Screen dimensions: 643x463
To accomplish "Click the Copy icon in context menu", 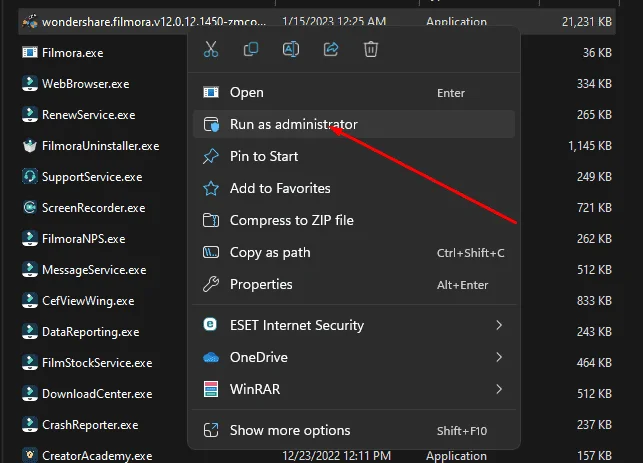I will (x=251, y=49).
